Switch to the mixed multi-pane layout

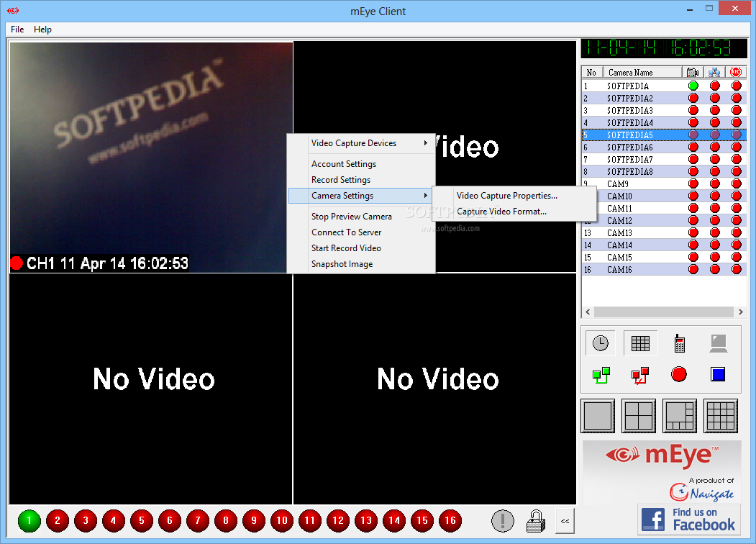coord(680,416)
